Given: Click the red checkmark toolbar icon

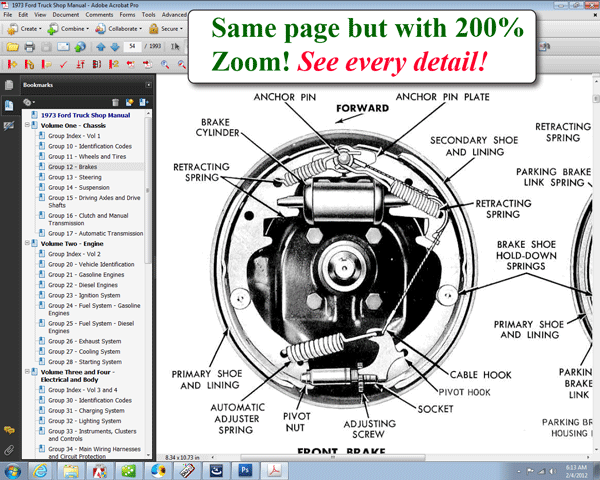Looking at the screenshot, I should pyautogui.click(x=63, y=64).
